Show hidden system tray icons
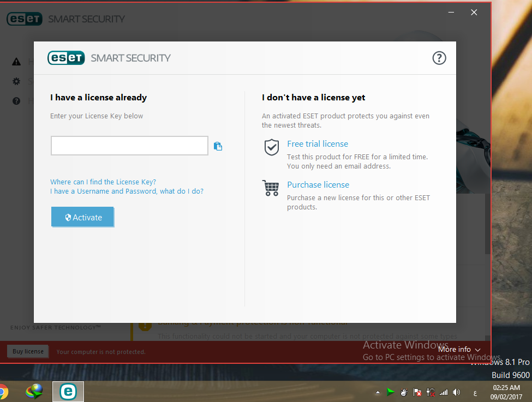The height and width of the screenshot is (402, 532). (x=378, y=393)
